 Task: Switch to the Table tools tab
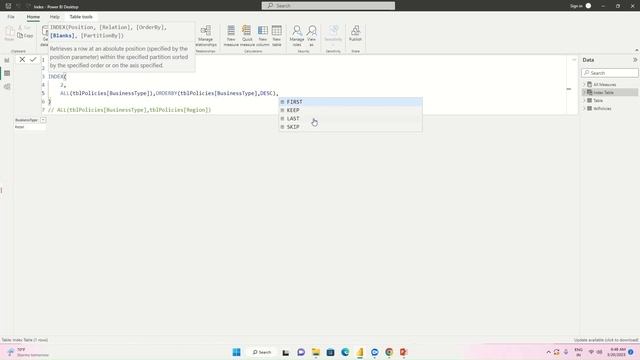81,17
